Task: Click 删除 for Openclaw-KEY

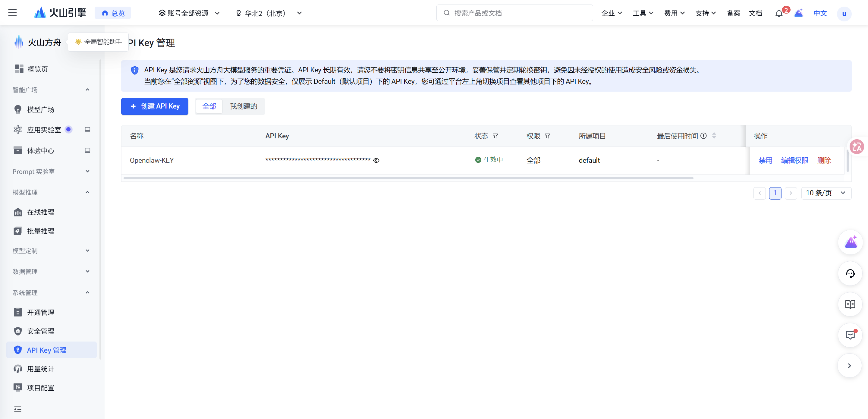Action: pos(824,160)
